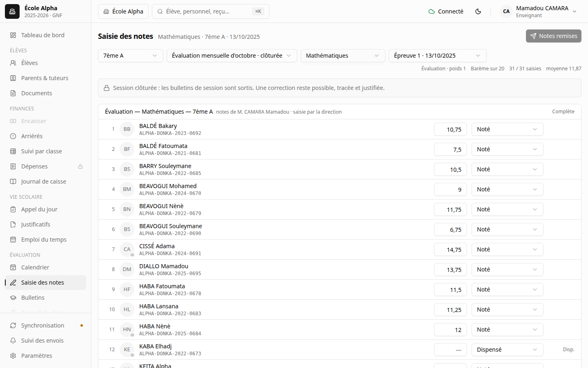Click the Tableau de bord icon
The width and height of the screenshot is (588, 368).
13,35
